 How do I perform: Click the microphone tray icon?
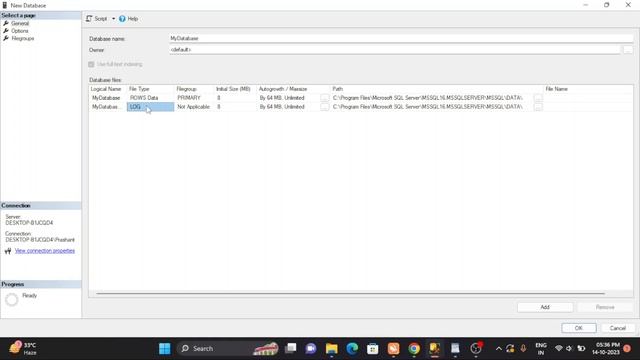click(x=523, y=349)
